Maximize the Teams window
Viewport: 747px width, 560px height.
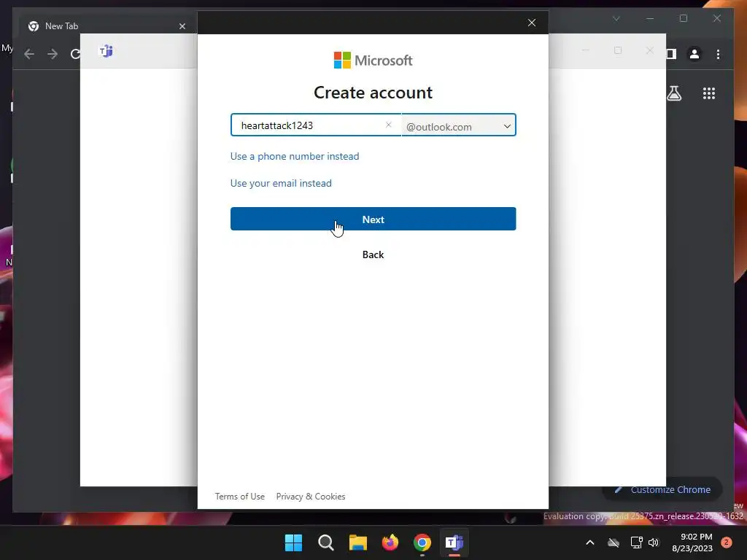618,50
